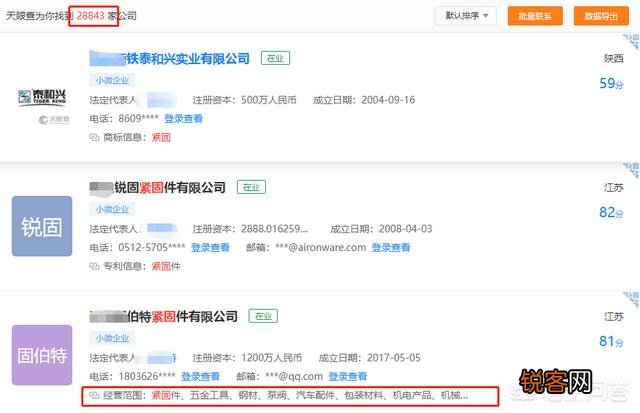Click 登录查看 next to phone 0512-5705****
The height and width of the screenshot is (413, 640).
(x=210, y=247)
